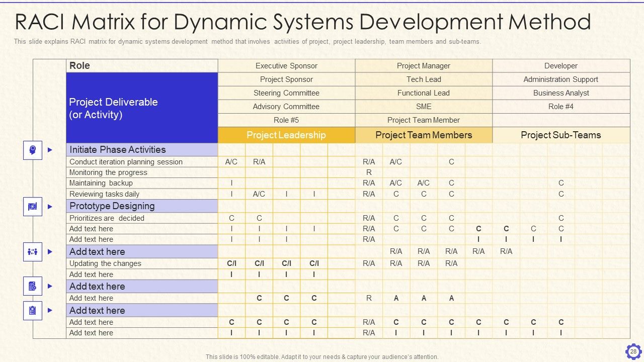This screenshot has height=362, width=644.
Task: Click the arrow beside the clipboard icon
Action: 50,310
